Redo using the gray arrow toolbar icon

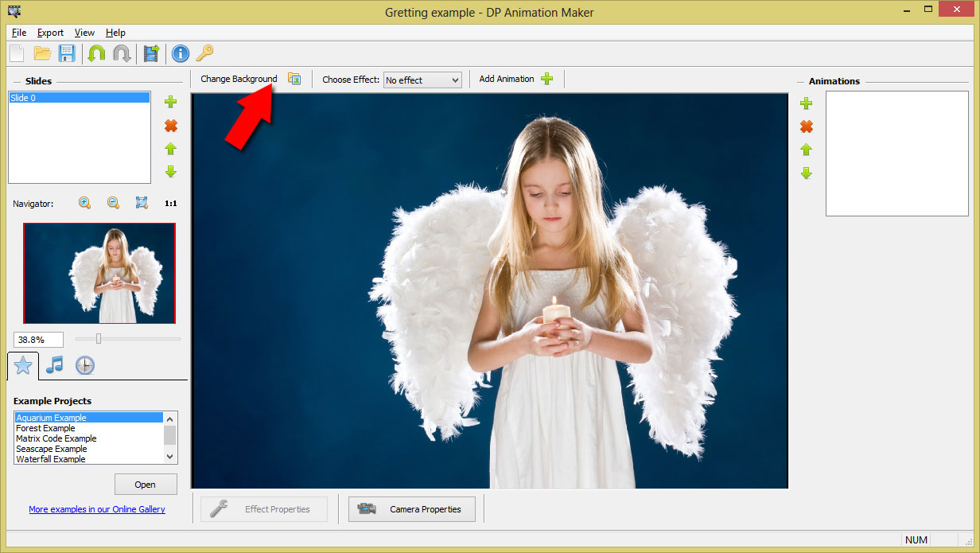121,53
